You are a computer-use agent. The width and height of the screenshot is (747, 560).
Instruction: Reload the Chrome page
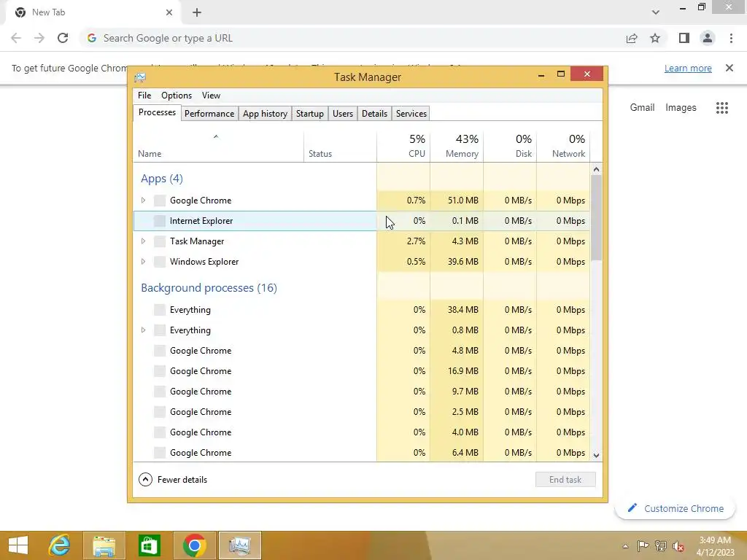[63, 38]
